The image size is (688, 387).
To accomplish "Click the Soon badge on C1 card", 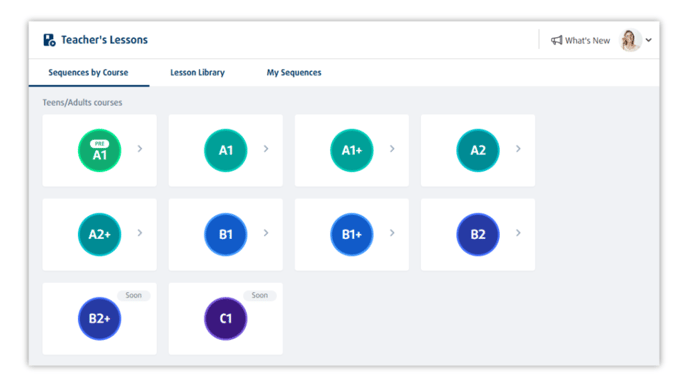I will pyautogui.click(x=260, y=295).
